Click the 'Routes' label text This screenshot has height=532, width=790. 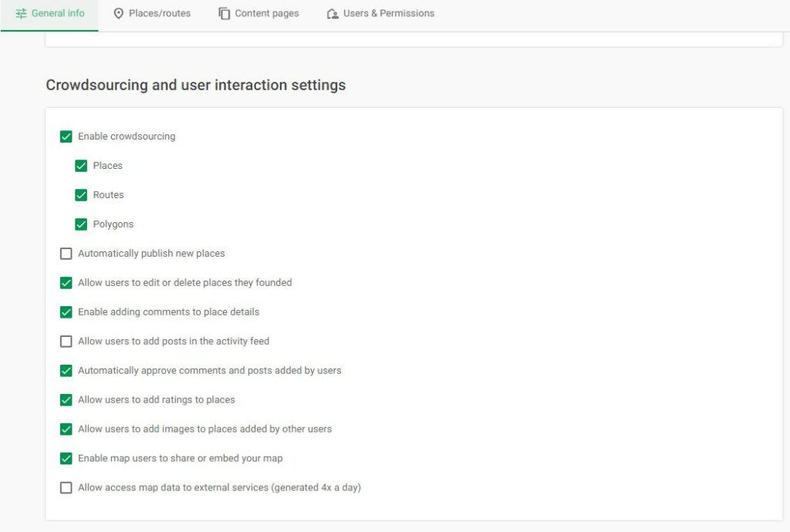(108, 195)
